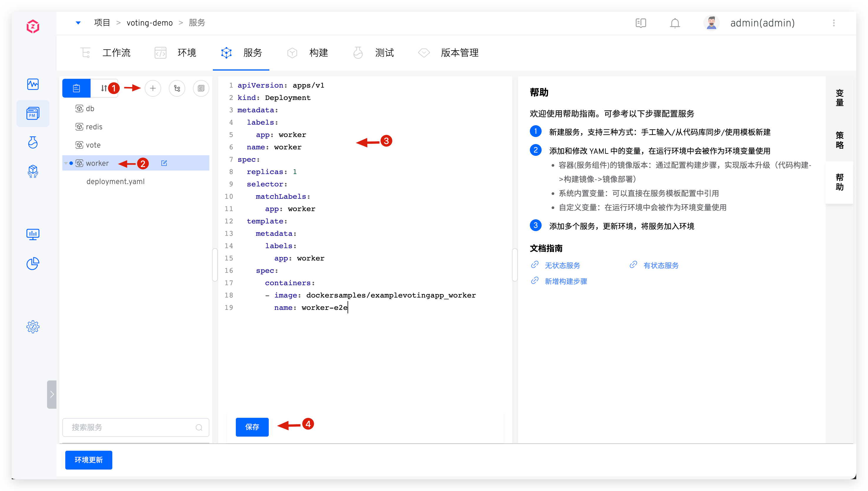Open the system settings gear in sidebar
The height and width of the screenshot is (491, 868).
pos(33,326)
